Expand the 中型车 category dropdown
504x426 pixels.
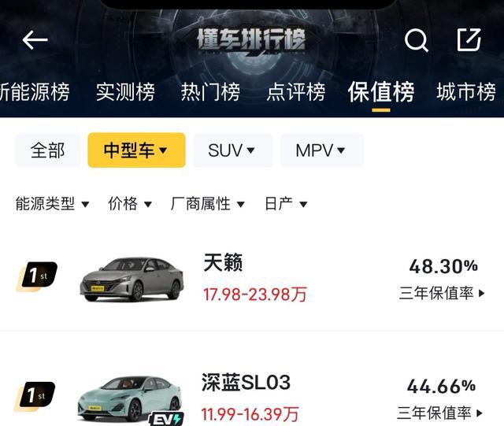pos(136,150)
